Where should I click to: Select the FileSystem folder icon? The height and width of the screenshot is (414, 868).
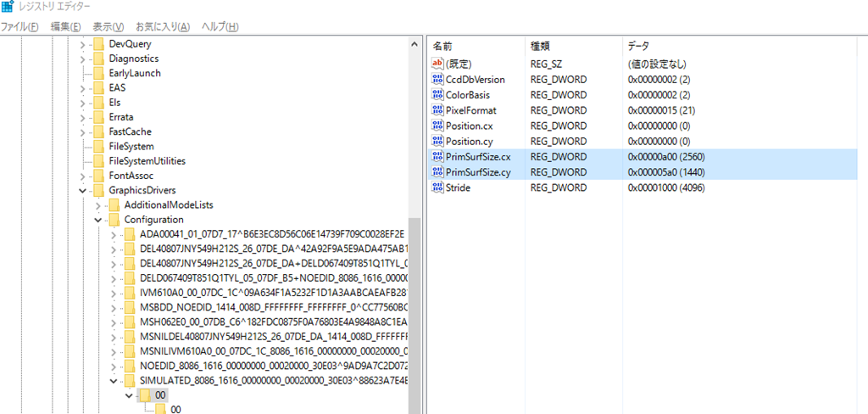(x=99, y=147)
